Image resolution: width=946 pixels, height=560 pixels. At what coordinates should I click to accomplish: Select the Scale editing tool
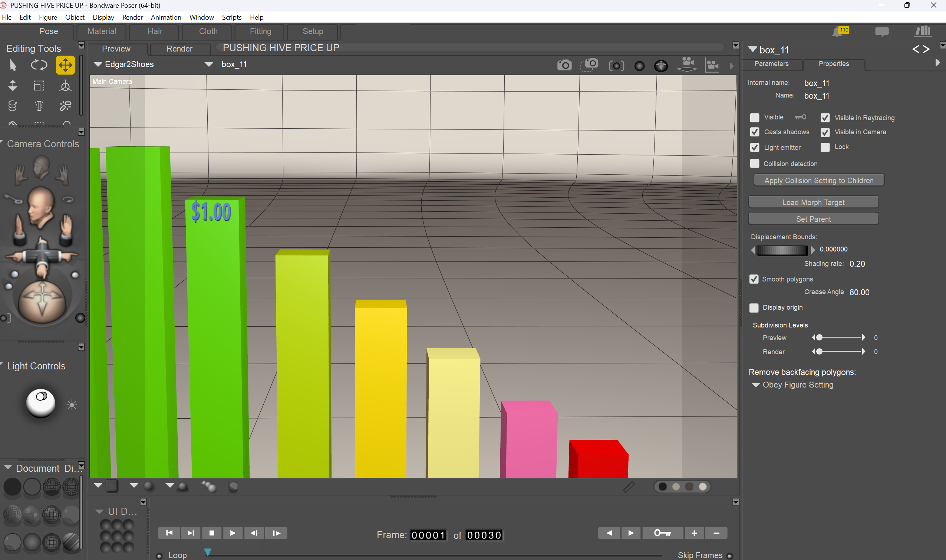tap(39, 86)
